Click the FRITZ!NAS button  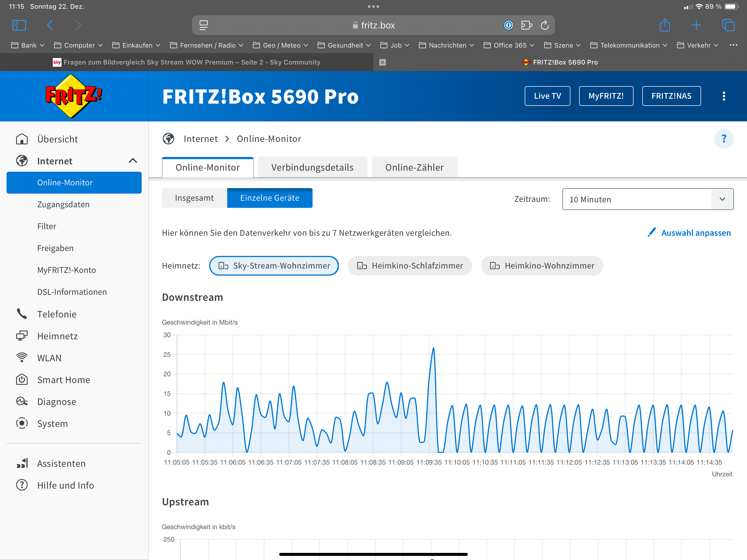[x=671, y=96]
